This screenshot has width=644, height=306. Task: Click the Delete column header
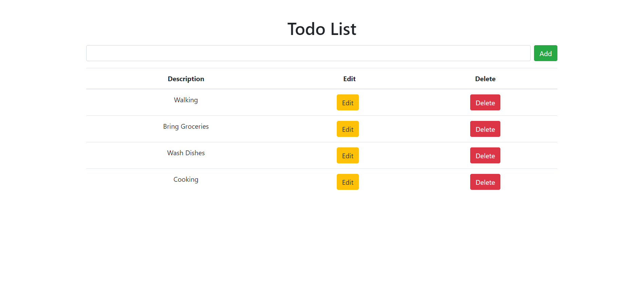click(485, 79)
